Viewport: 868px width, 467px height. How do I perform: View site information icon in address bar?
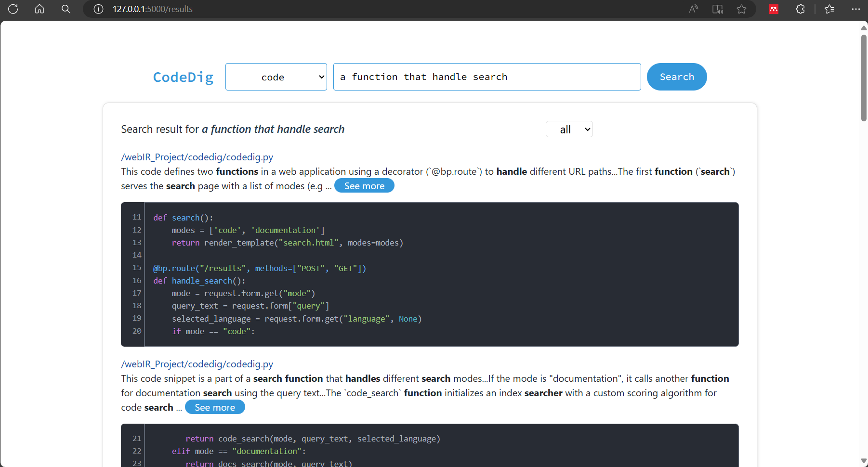tap(98, 9)
